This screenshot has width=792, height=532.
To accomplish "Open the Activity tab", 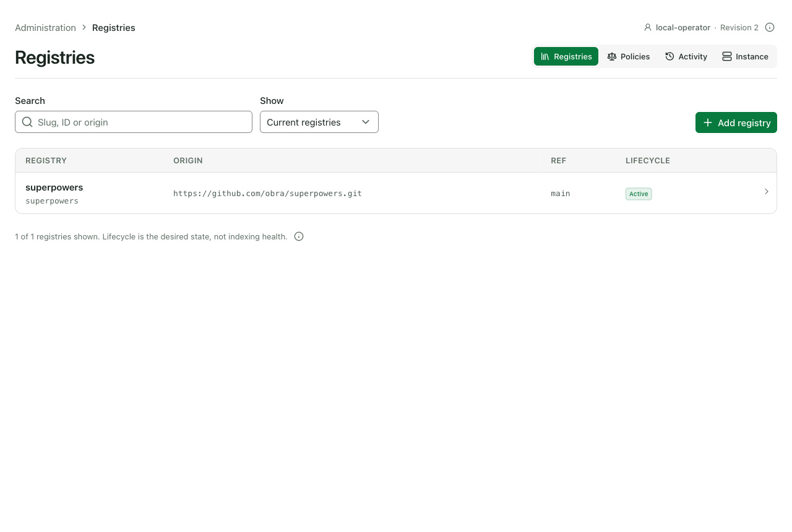I will click(x=686, y=56).
